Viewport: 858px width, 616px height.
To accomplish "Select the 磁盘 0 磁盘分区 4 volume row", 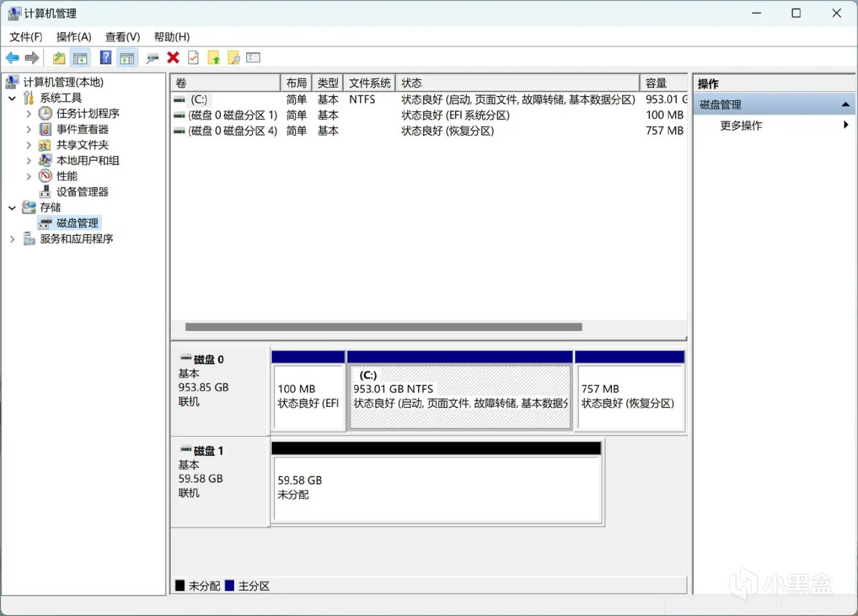I will [x=429, y=131].
